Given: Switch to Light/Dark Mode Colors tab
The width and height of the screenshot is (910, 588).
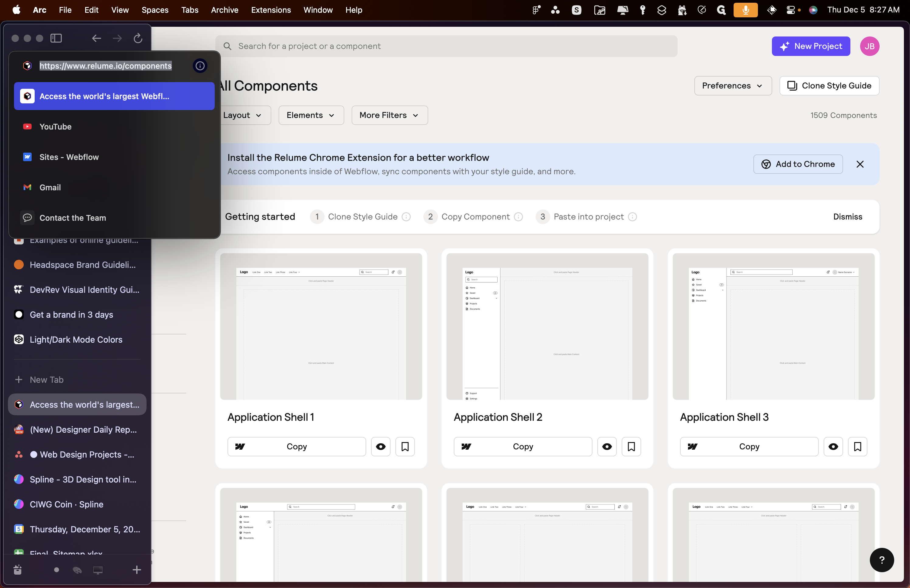Looking at the screenshot, I should click(77, 339).
